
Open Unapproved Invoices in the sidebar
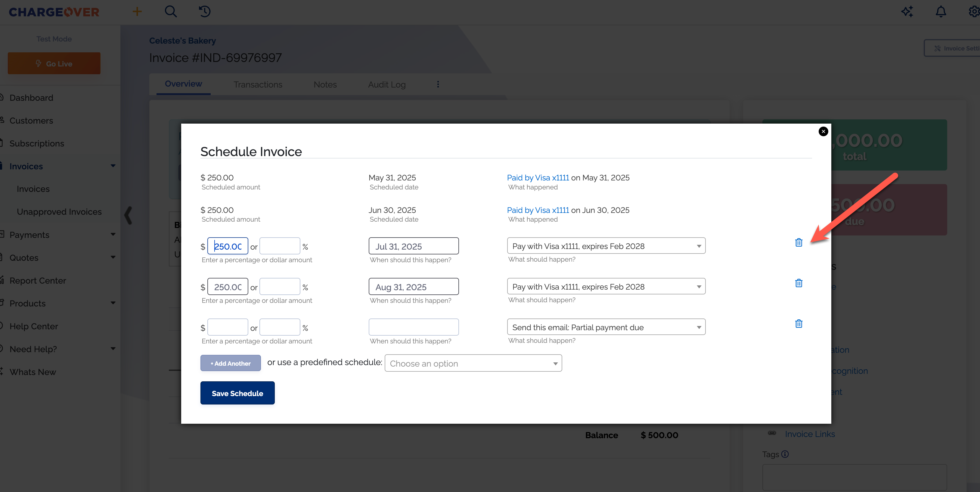(x=59, y=212)
